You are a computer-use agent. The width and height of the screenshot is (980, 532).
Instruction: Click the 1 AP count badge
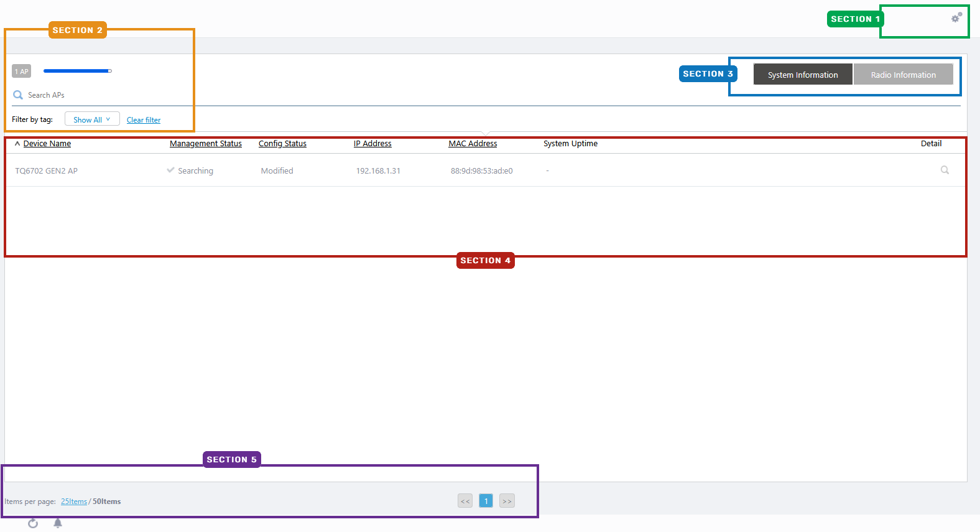pos(21,72)
